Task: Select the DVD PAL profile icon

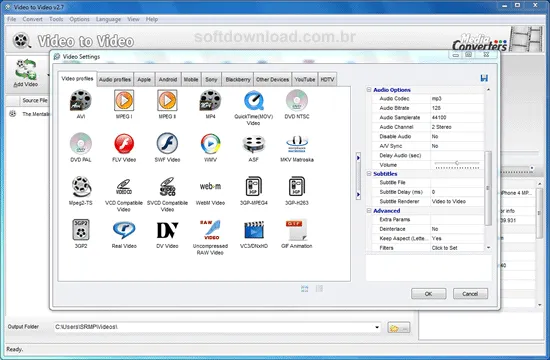Action: pyautogui.click(x=81, y=144)
